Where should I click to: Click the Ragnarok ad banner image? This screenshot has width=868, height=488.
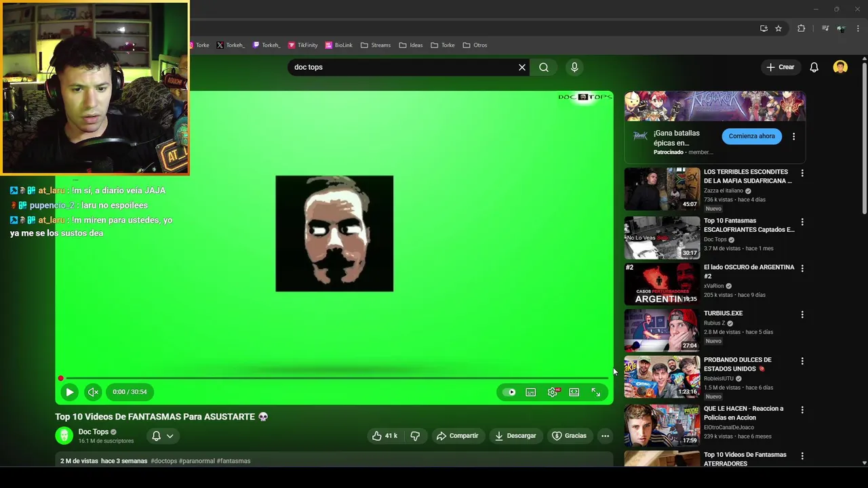tap(715, 106)
